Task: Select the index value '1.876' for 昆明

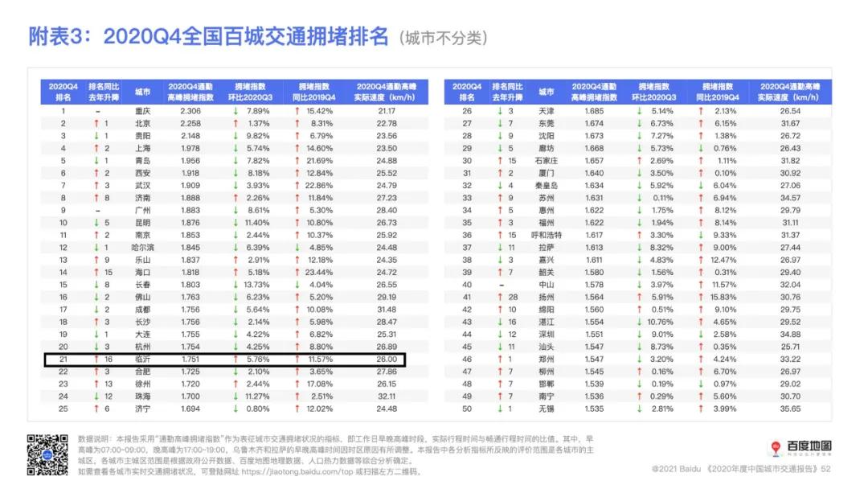Action: [x=190, y=223]
